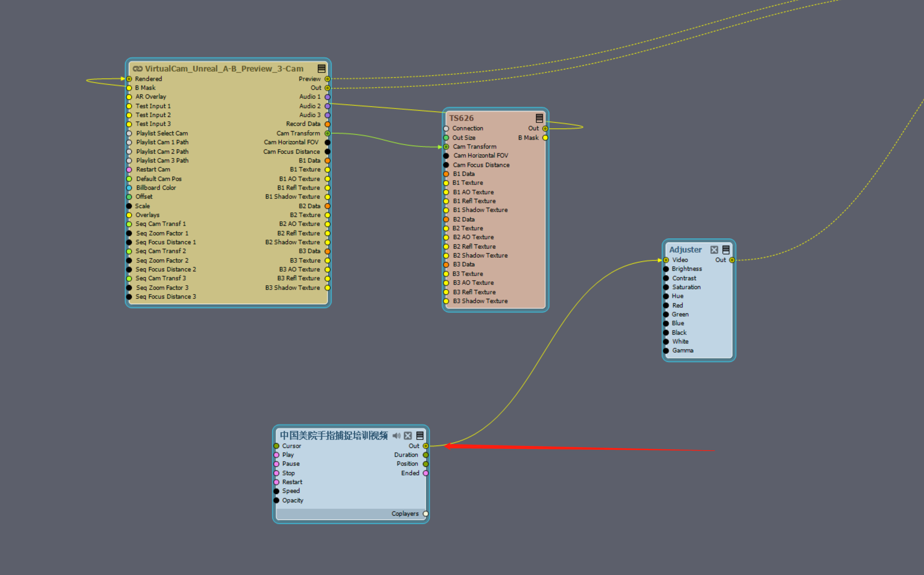Toggle the bypass X icon on Adjuster node
Image resolution: width=924 pixels, height=575 pixels.
pos(714,250)
